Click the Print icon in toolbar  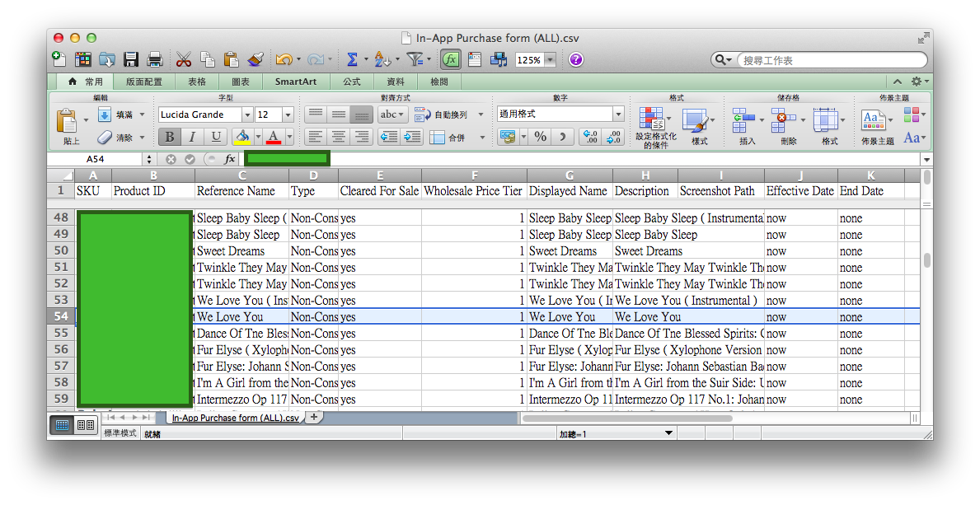154,59
